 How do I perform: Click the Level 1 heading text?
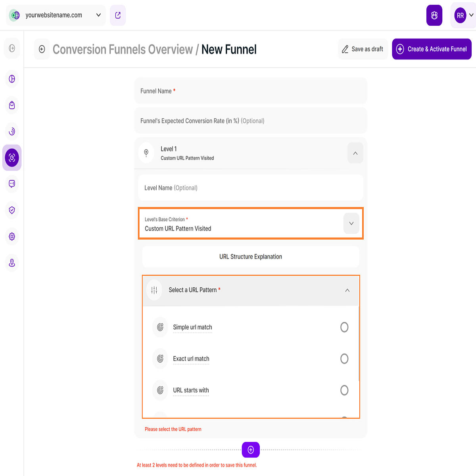[169, 149]
